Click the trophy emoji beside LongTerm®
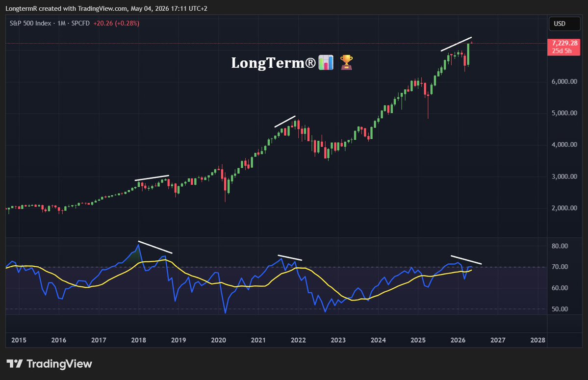Viewport: 588px width, 380px height. pyautogui.click(x=347, y=63)
